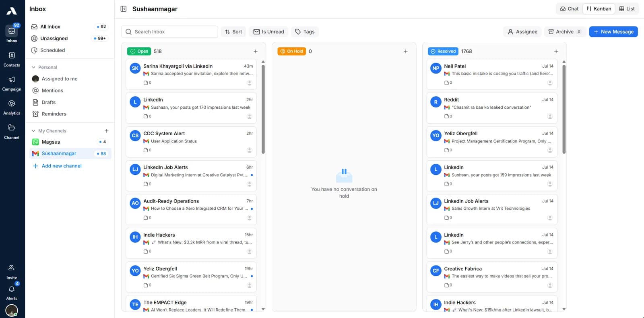Image resolution: width=644 pixels, height=318 pixels.
Task: Open the Xero Integrated CRM conversation
Action: [x=191, y=210]
